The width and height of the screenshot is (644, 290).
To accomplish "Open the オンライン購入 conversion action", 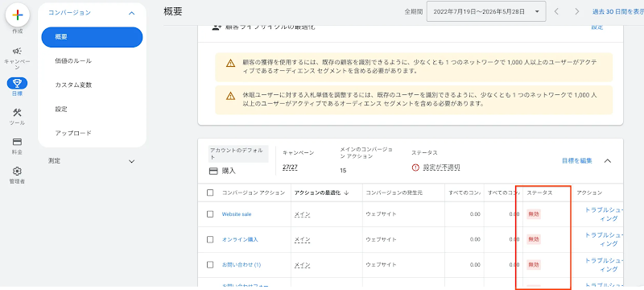I will 240,239.
